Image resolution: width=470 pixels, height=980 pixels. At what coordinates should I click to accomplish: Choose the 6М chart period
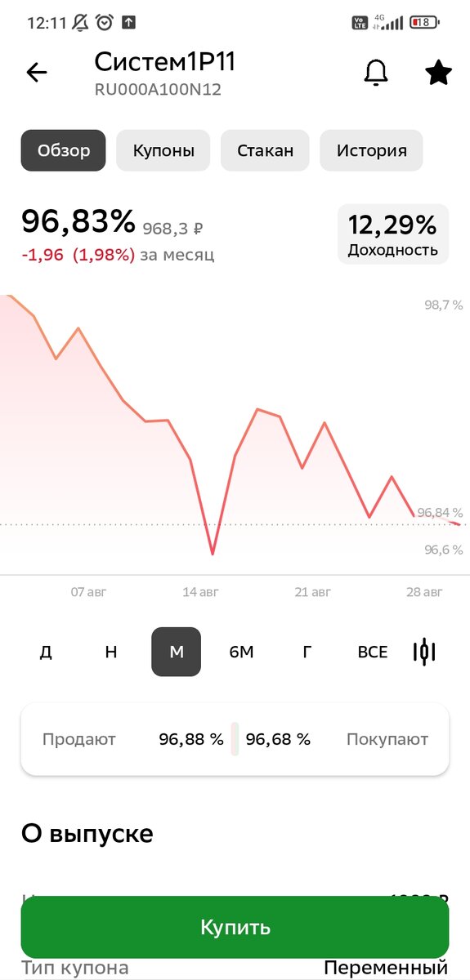click(x=241, y=652)
